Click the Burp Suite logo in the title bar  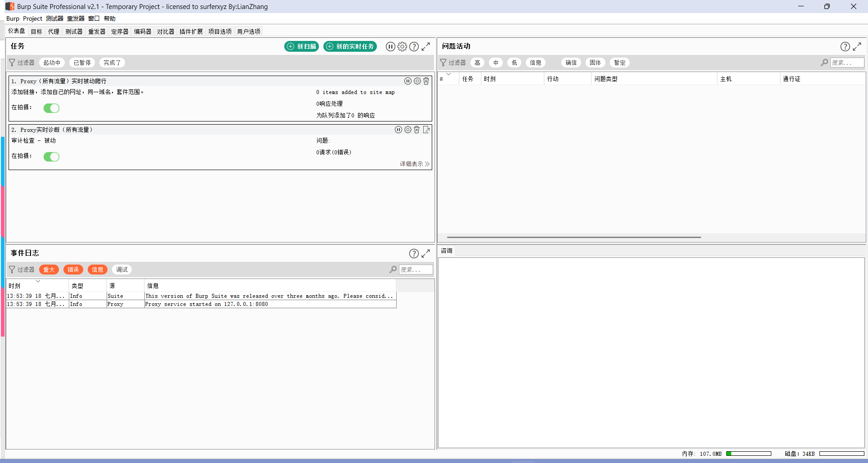10,6
